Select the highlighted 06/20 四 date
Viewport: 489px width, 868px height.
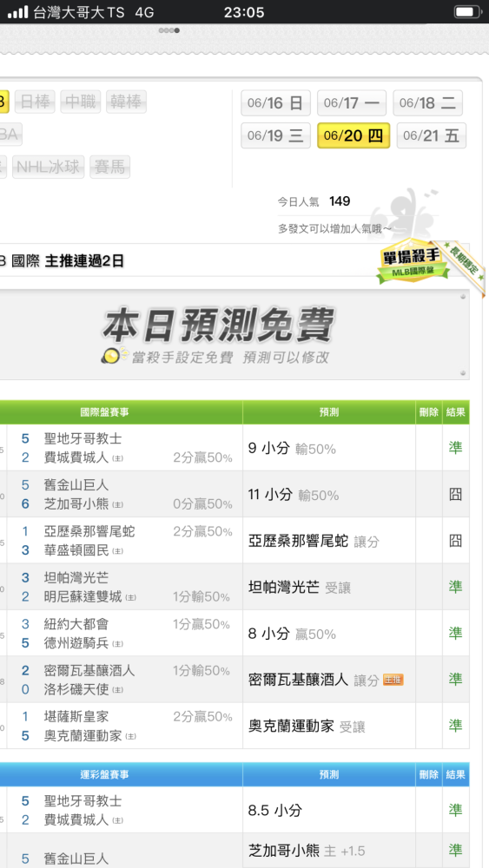pyautogui.click(x=354, y=135)
